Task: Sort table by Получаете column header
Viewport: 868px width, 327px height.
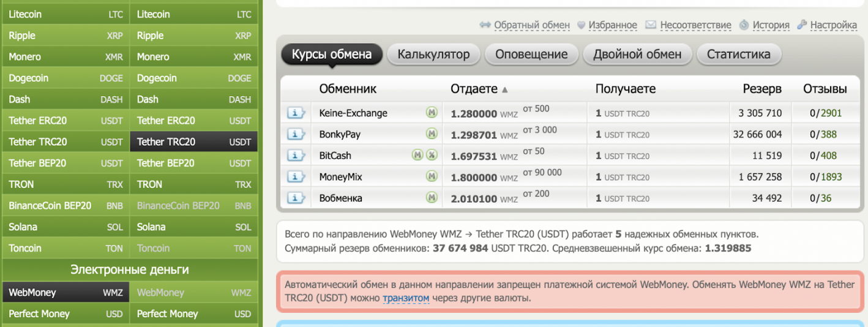Action: [626, 89]
